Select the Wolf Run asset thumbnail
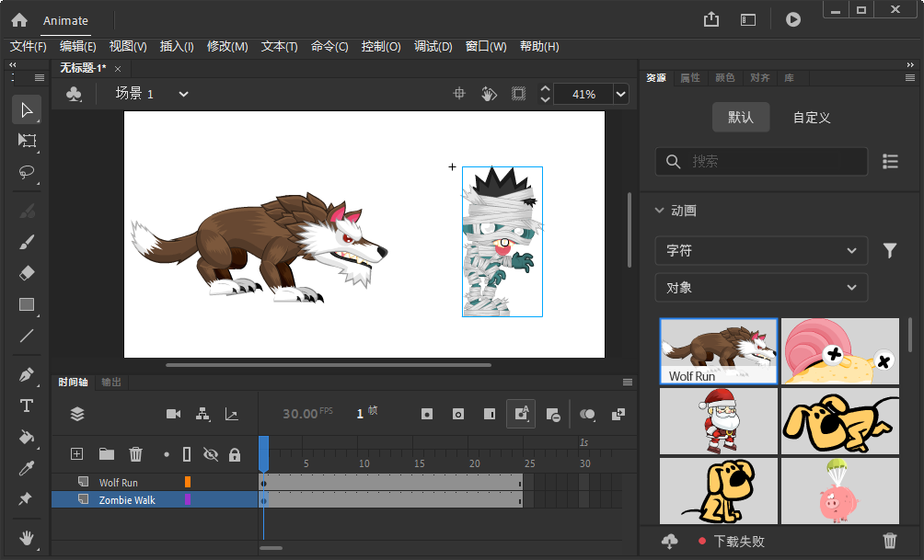 tap(718, 350)
